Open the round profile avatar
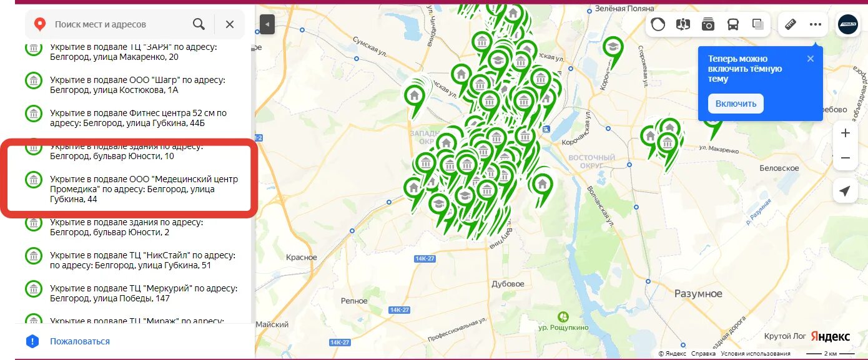868x360 pixels. 849,25
